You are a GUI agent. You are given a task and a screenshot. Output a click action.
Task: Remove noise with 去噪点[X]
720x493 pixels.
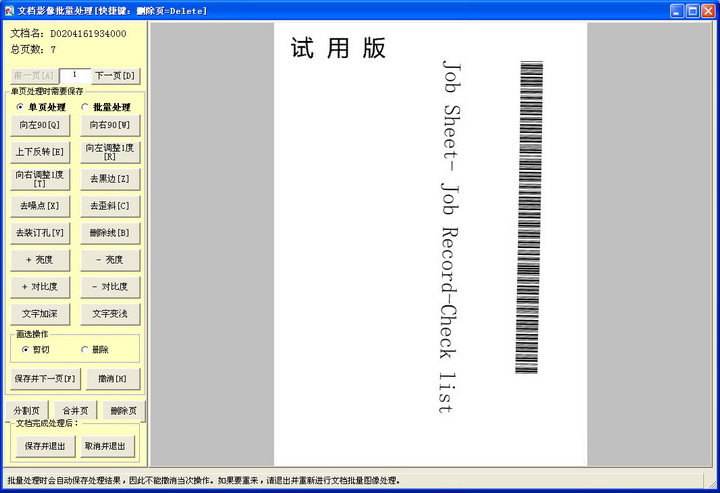pos(40,206)
